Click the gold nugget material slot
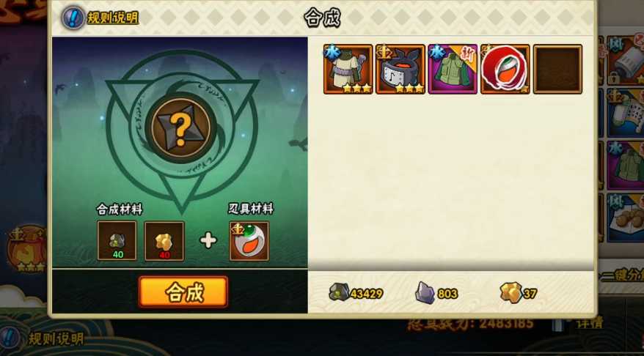 (x=164, y=241)
